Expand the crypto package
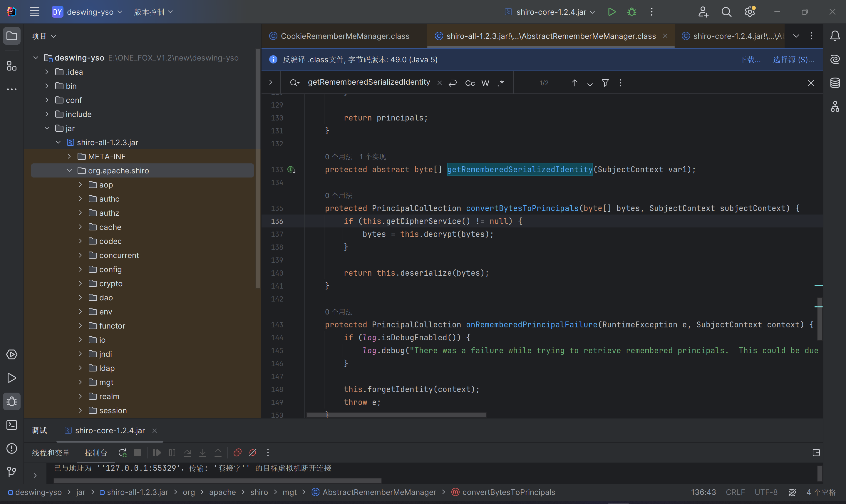This screenshot has height=504, width=846. click(x=81, y=283)
